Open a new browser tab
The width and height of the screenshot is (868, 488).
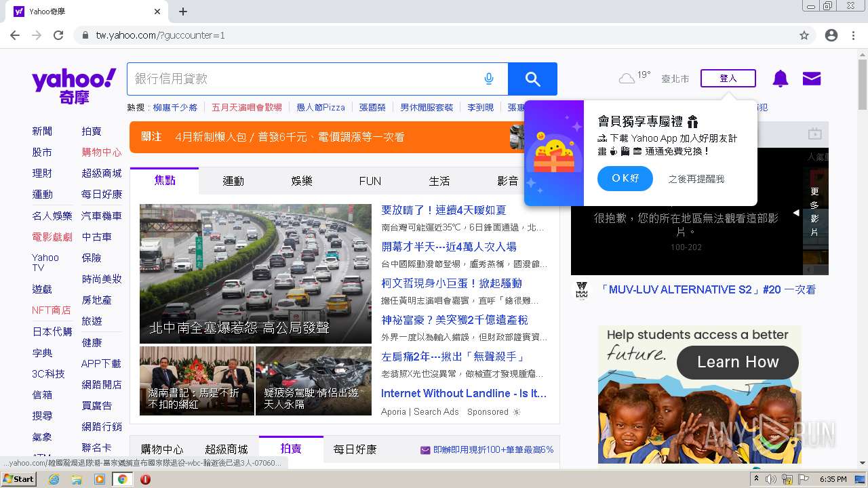coord(183,12)
